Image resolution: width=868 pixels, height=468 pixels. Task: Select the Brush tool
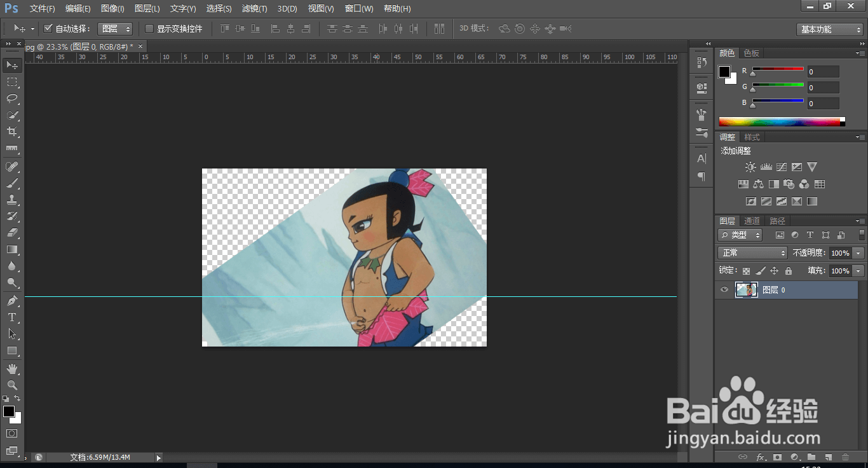pyautogui.click(x=12, y=183)
